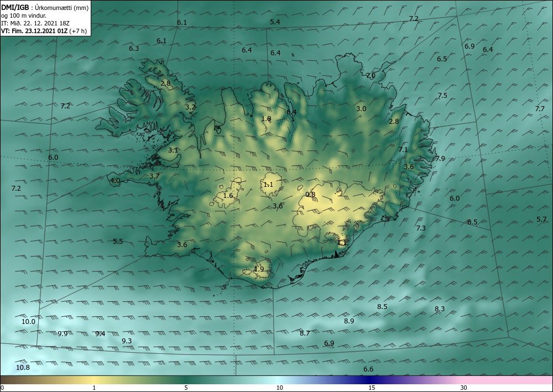Select the 3.2 value label
The width and height of the screenshot is (553, 392).
tap(190, 107)
